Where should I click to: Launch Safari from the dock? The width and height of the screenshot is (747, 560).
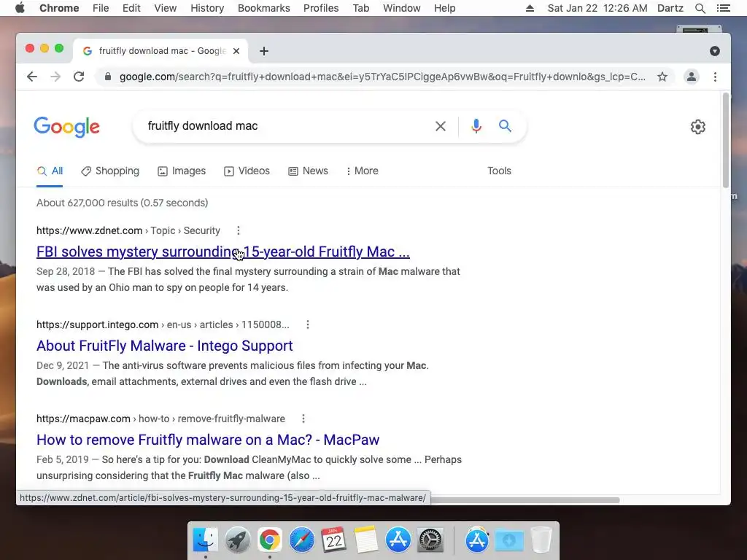[x=301, y=540]
